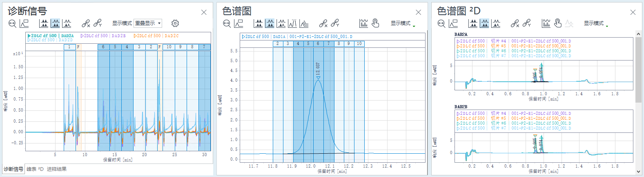
Task: Click axis scaling icon in 诊断信号 toolbar
Action: [25, 24]
